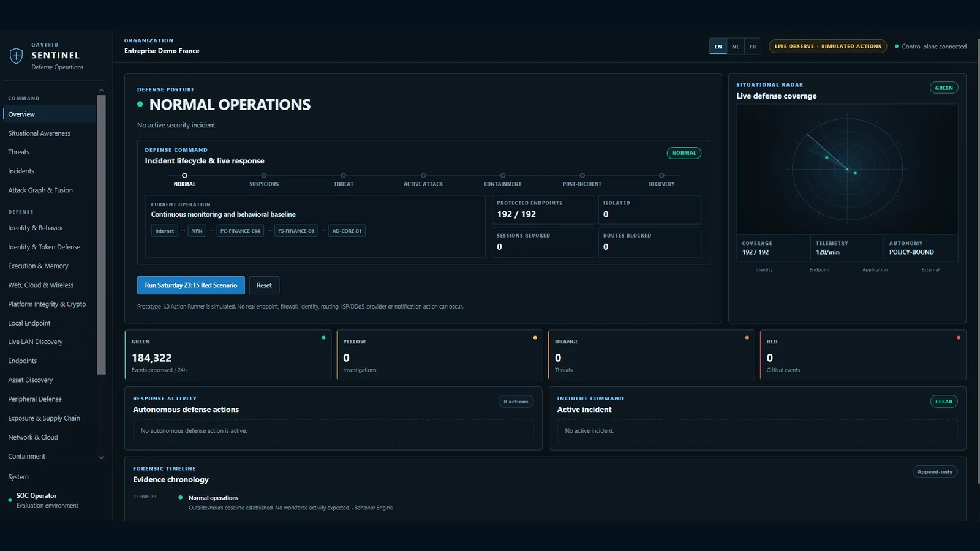Click the 0 actions badge

(x=516, y=402)
